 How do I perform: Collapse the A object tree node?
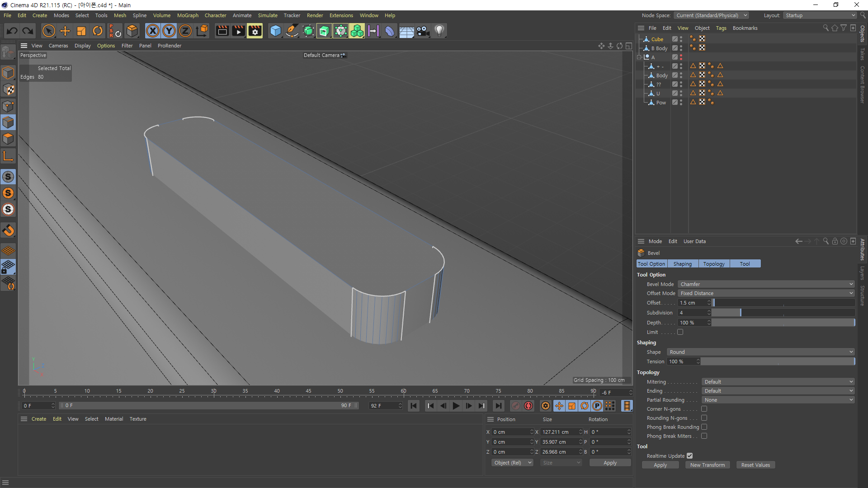639,57
